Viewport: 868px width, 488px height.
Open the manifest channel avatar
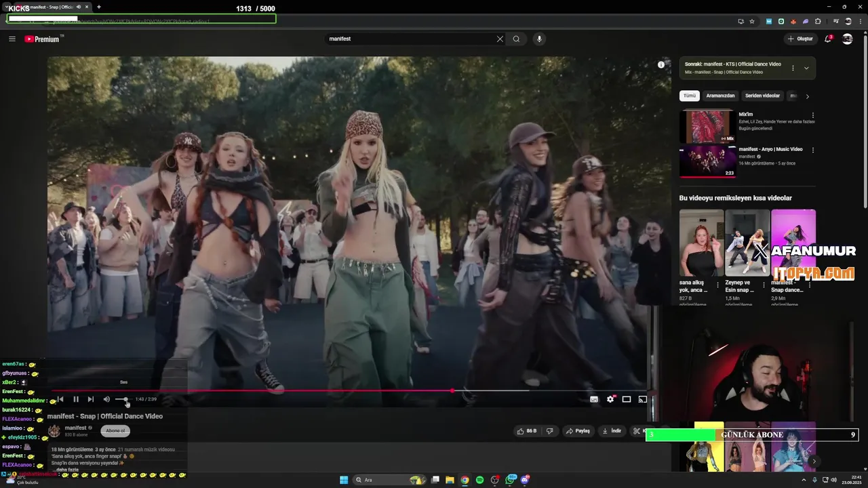54,430
